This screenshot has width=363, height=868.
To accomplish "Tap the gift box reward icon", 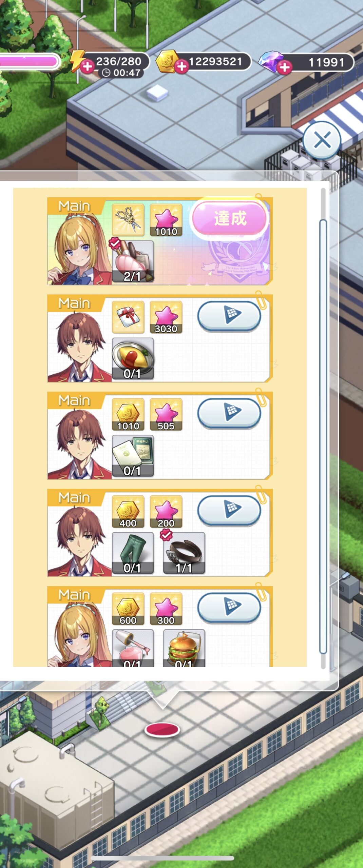I will tap(128, 317).
